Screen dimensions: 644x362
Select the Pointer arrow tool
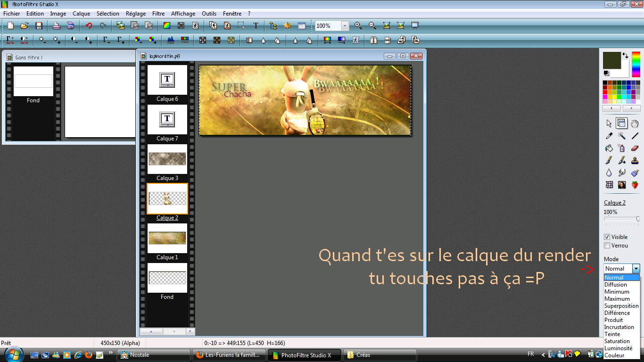click(x=609, y=123)
